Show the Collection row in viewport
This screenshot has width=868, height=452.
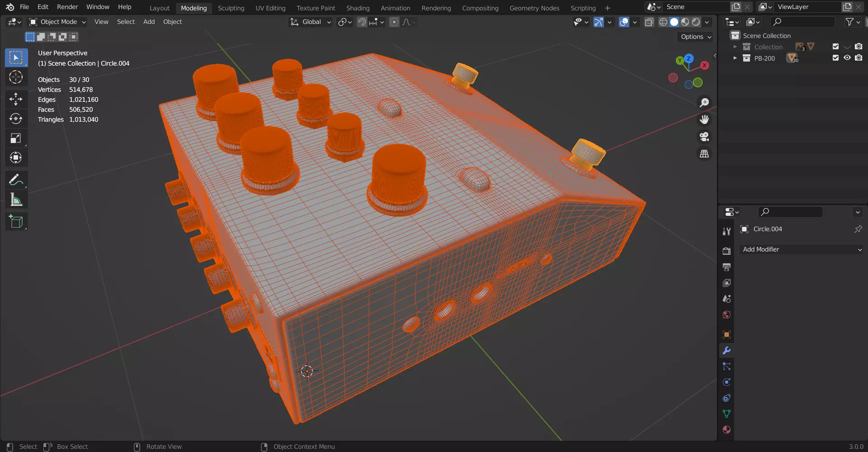(847, 47)
